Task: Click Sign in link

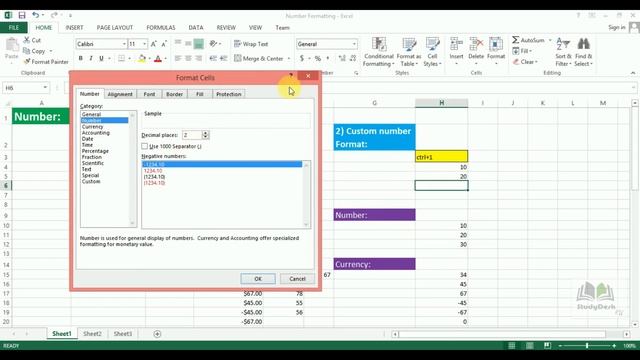Action: pyautogui.click(x=617, y=27)
